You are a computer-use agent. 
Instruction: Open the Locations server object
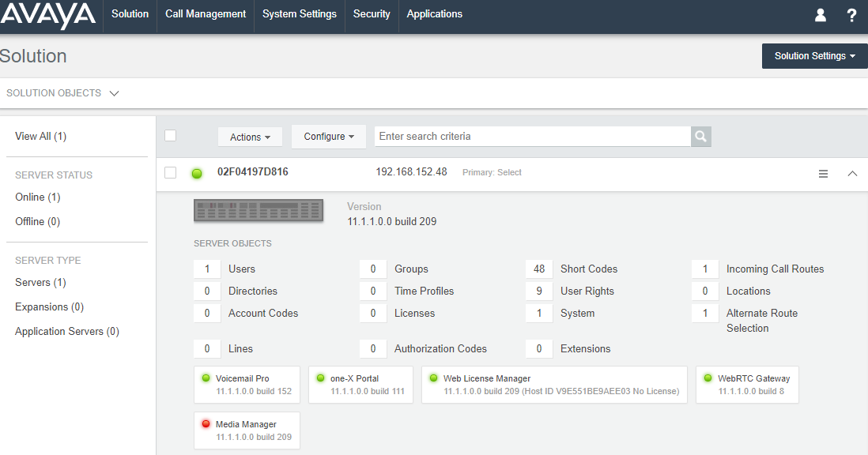749,291
